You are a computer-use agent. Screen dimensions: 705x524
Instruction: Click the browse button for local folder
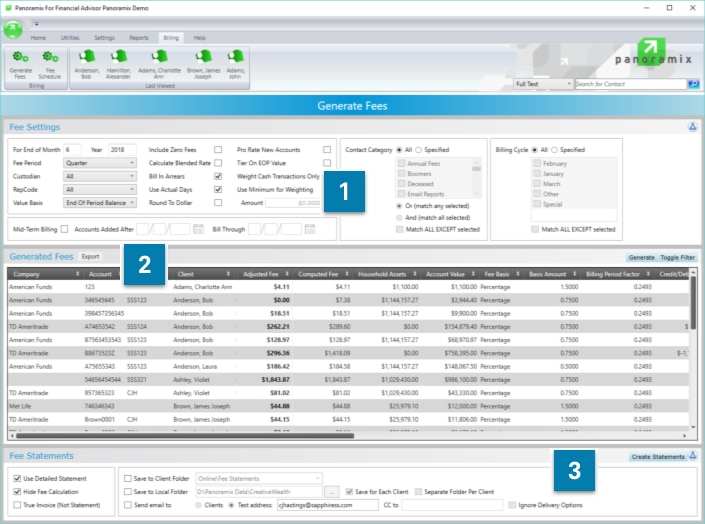tap(332, 492)
